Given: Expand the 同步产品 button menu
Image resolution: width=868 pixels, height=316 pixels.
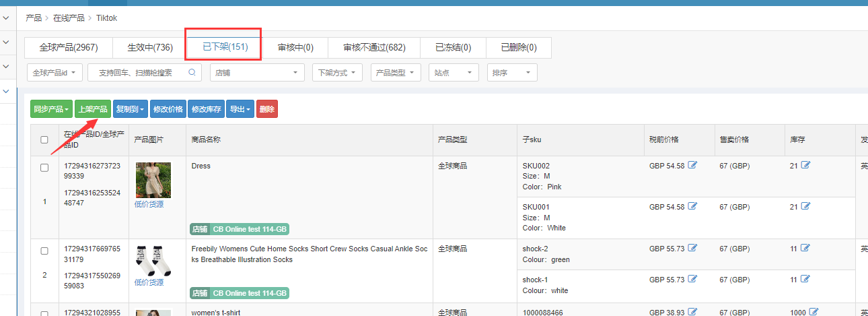Looking at the screenshot, I should tap(51, 109).
